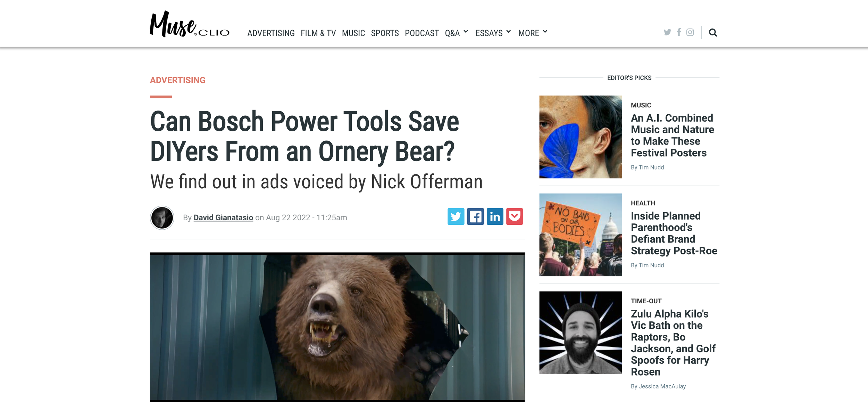The width and height of the screenshot is (868, 402).
Task: Open the search magnifier icon
Action: [x=712, y=33]
